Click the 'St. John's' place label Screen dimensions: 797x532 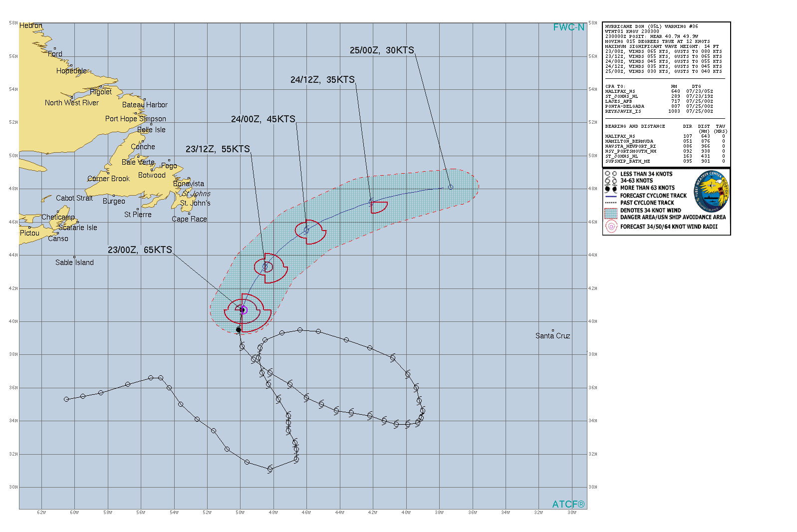[x=195, y=203]
